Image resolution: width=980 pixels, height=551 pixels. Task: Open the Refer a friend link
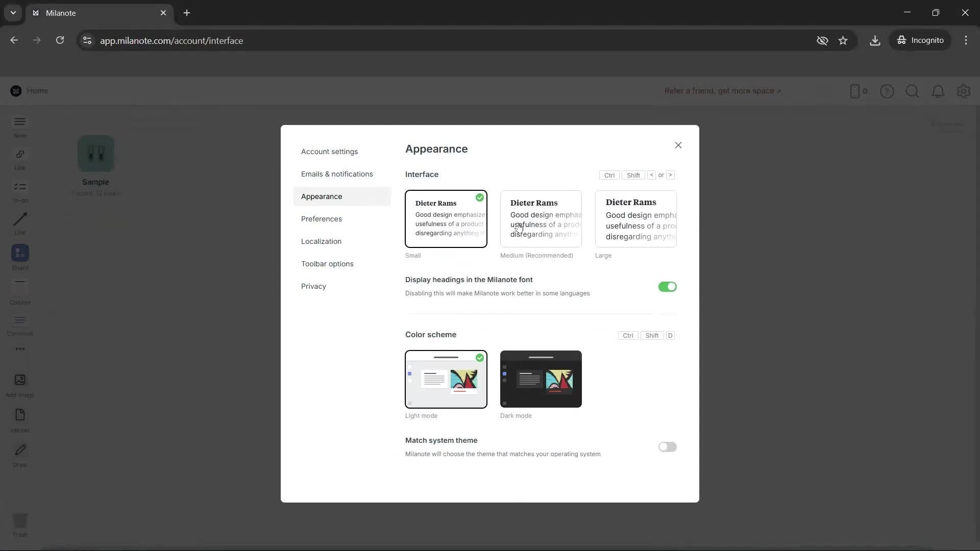coord(723,91)
